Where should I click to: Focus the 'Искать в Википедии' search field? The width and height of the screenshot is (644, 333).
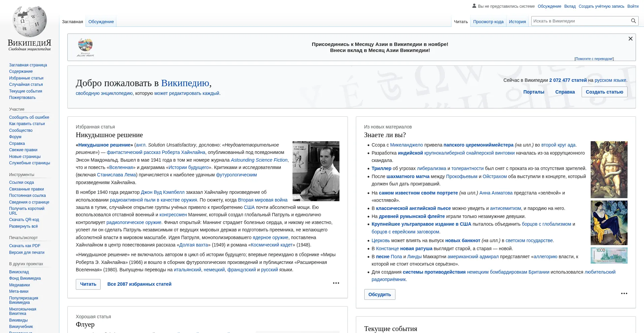tap(580, 21)
